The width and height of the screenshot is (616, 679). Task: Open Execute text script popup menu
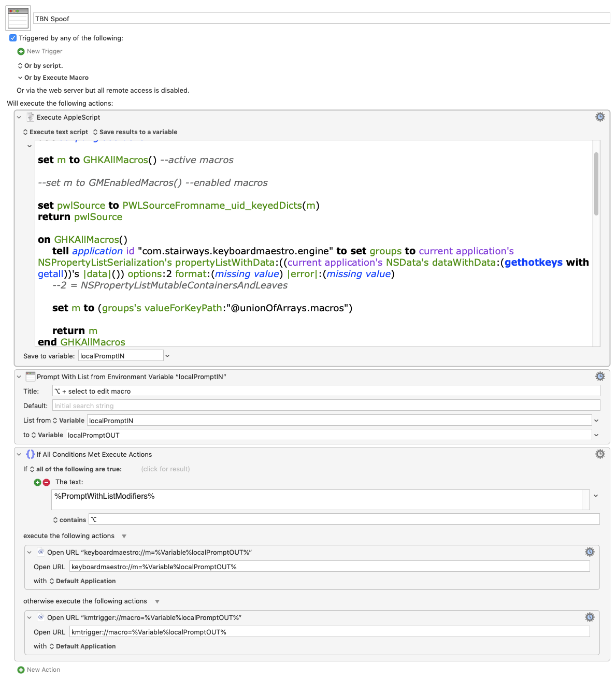click(55, 132)
